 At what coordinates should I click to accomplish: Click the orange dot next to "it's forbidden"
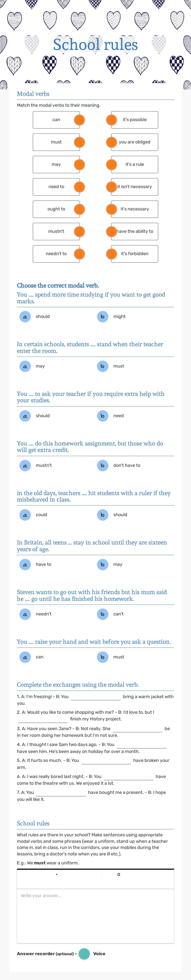(x=112, y=254)
